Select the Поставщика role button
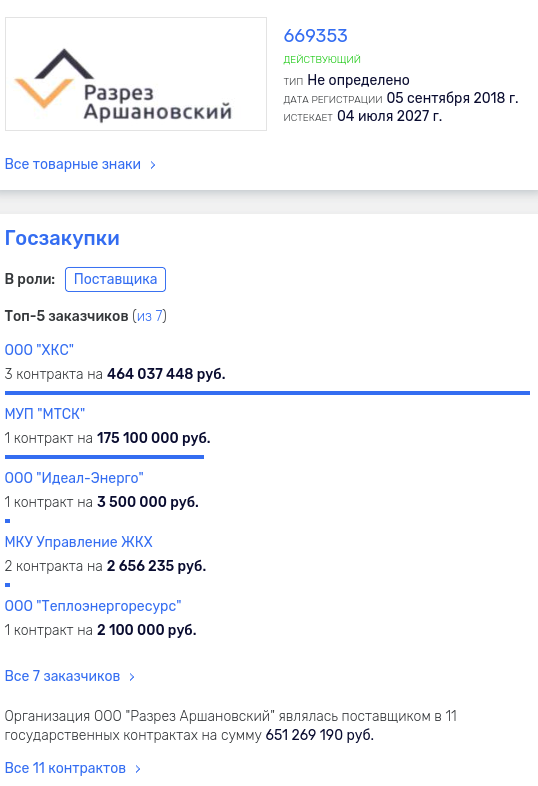 115,279
